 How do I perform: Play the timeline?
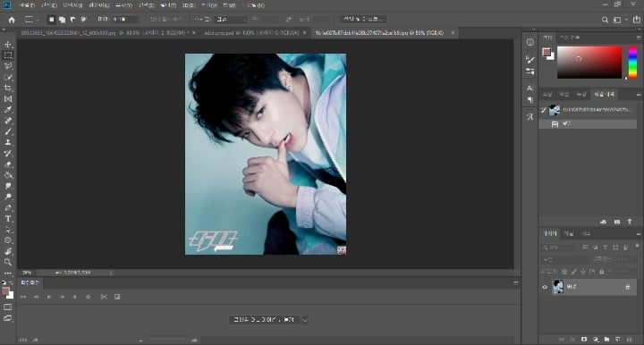tap(49, 297)
